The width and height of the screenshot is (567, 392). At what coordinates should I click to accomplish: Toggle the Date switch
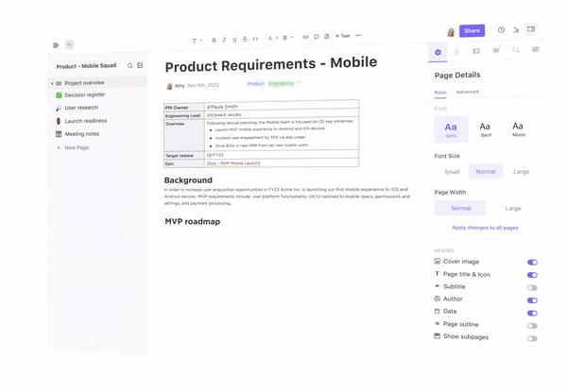[532, 314]
